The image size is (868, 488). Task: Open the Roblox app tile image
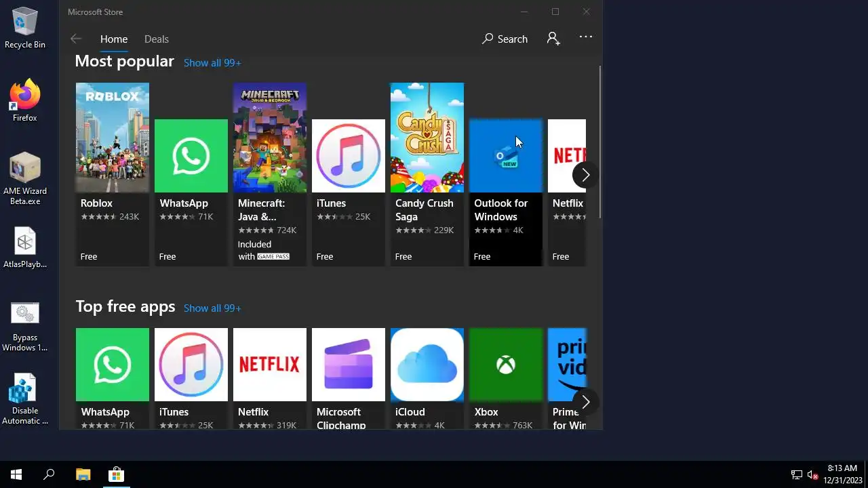113,138
